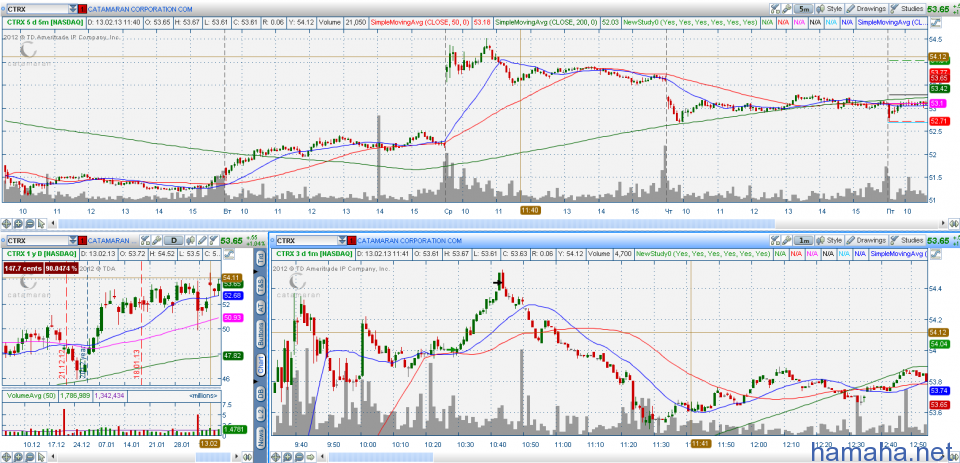Viewport: 960px width, 463px height.
Task: Click pointer cursor icon below top chart
Action: pos(42,223)
